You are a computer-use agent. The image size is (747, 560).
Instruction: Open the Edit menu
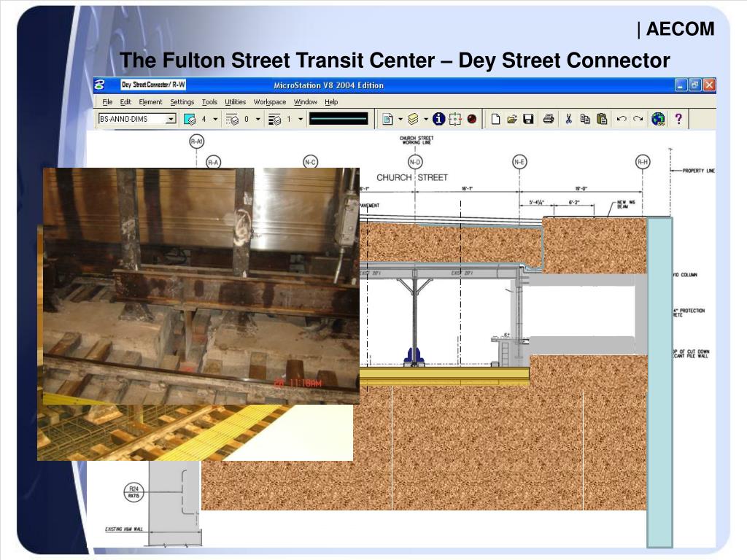click(125, 102)
